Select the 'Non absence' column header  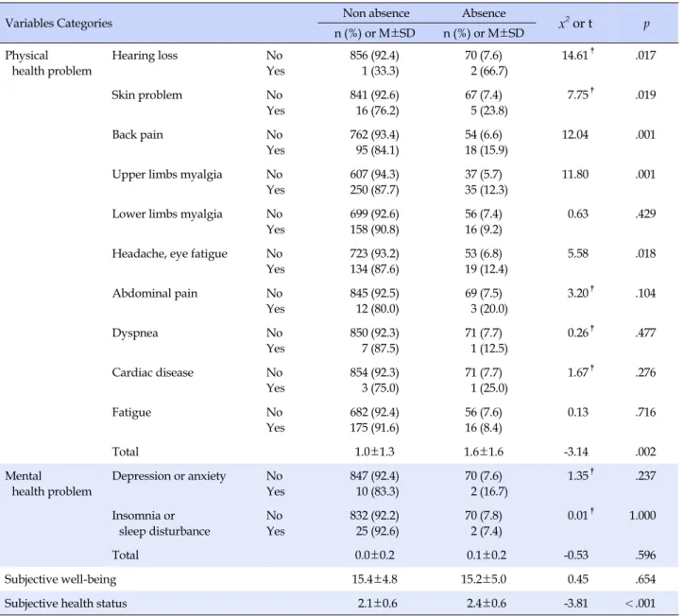pos(376,13)
